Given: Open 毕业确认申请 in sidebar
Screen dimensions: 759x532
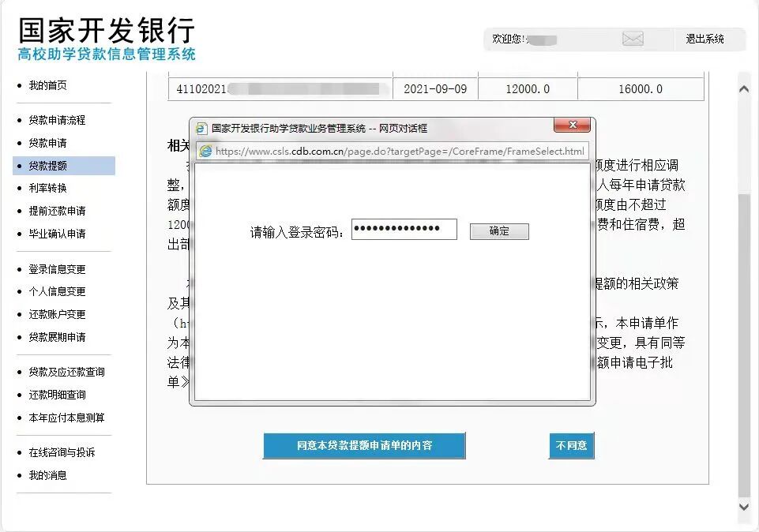Looking at the screenshot, I should pyautogui.click(x=57, y=234).
